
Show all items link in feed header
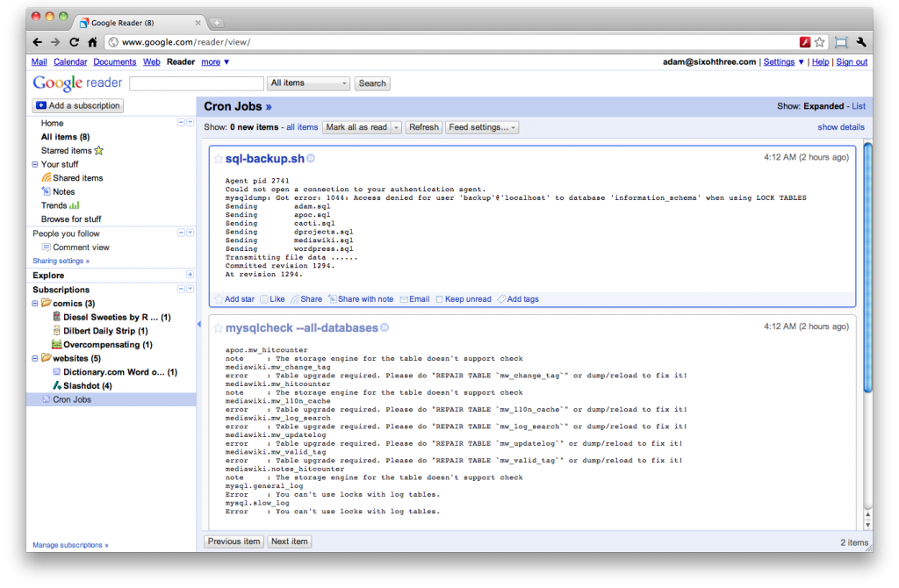point(302,127)
